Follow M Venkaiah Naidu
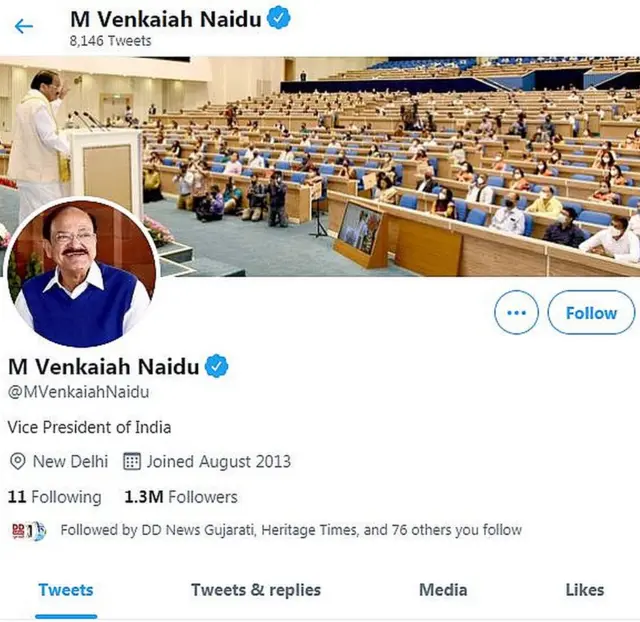The width and height of the screenshot is (640, 622). 591,313
